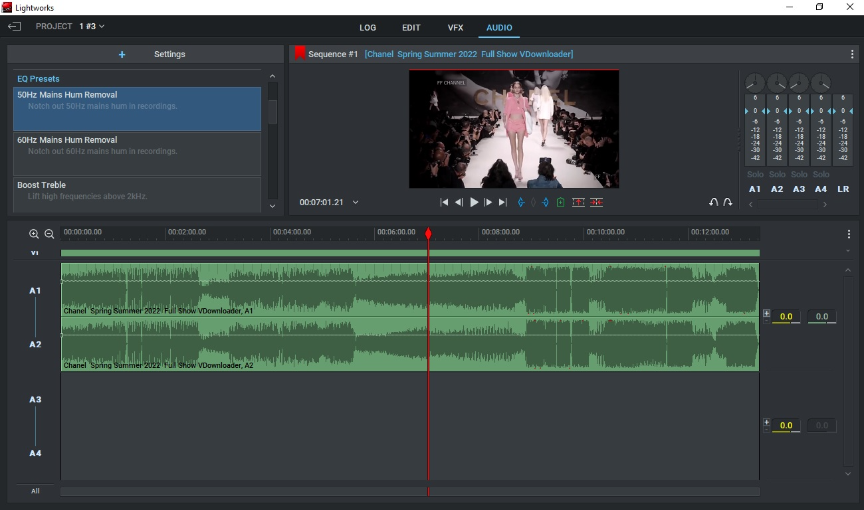Click the A3 pan knob in mixer
The image size is (864, 510).
click(799, 83)
